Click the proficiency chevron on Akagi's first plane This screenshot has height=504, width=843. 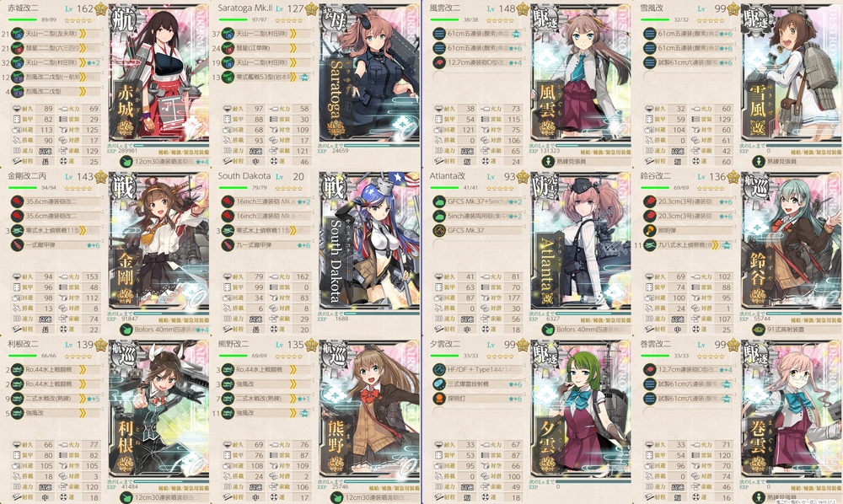click(83, 34)
